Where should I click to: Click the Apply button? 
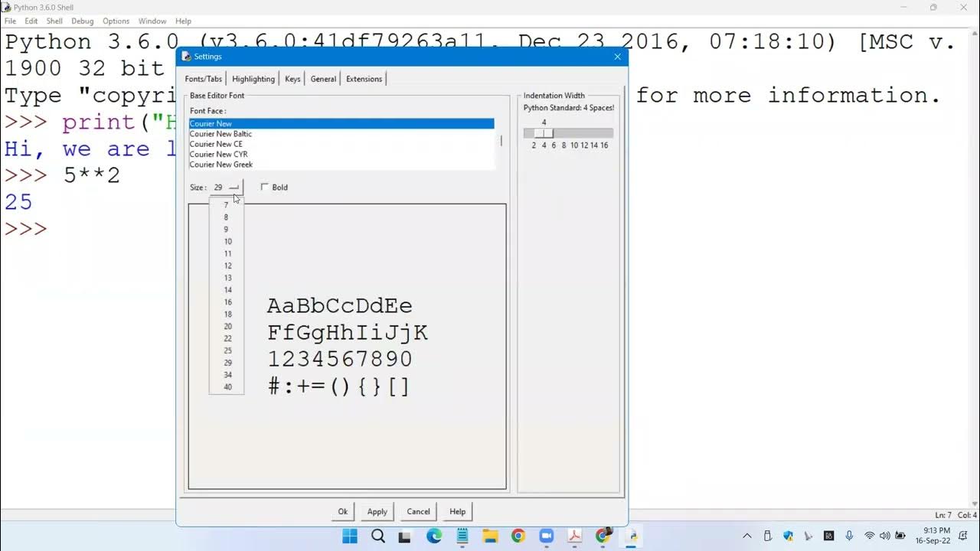click(x=377, y=511)
